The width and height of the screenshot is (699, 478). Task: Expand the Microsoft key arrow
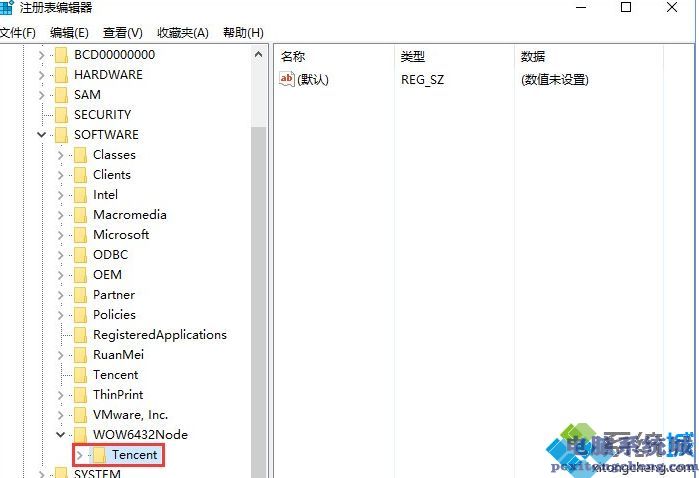click(61, 235)
